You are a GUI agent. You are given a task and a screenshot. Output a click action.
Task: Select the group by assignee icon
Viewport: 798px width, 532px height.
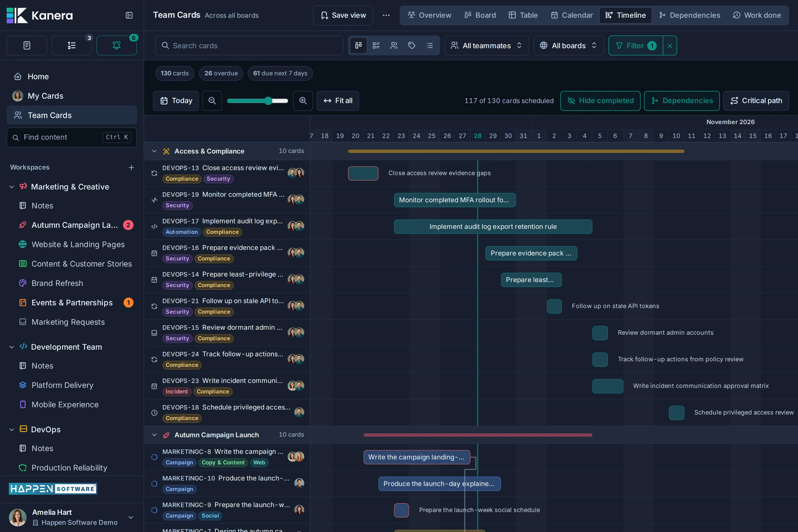pyautogui.click(x=394, y=45)
